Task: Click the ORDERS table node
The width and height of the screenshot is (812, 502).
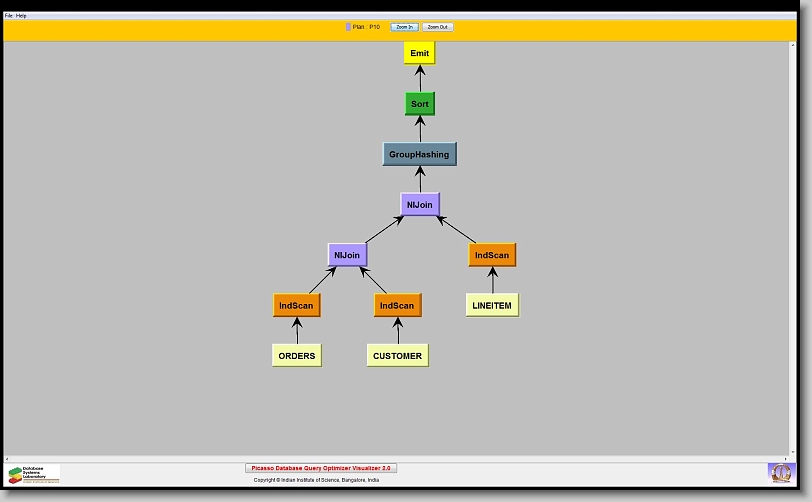Action: pyautogui.click(x=297, y=355)
